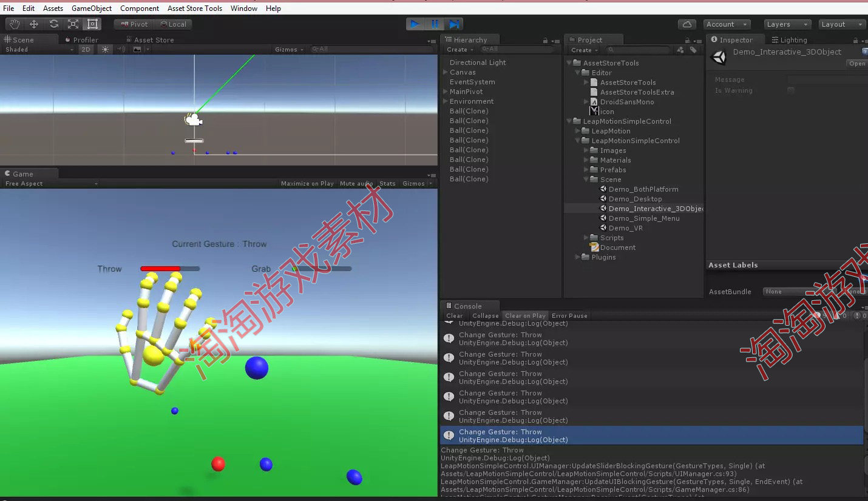Open the Component menu
This screenshot has width=868, height=501.
(x=140, y=8)
